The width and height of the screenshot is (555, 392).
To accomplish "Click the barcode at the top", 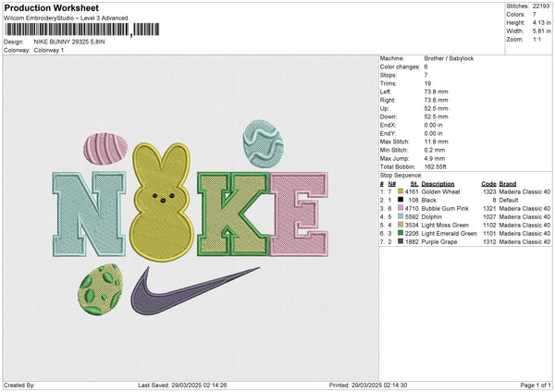I will (x=81, y=30).
